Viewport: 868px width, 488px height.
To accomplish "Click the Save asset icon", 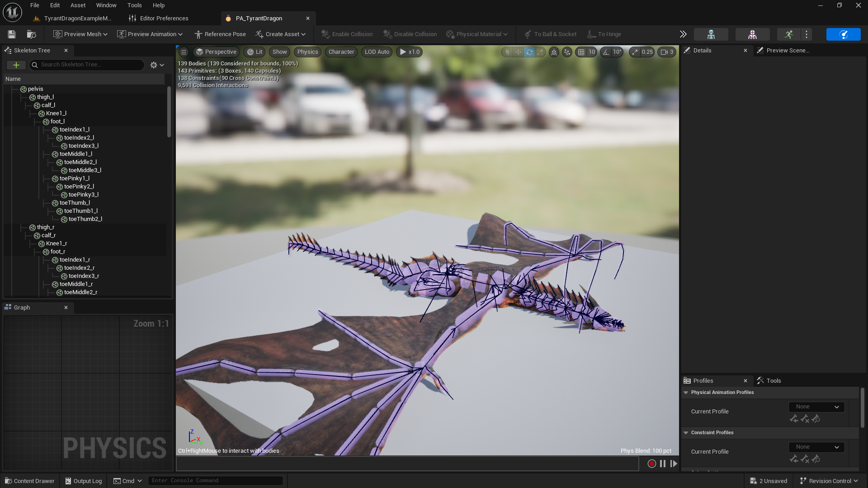I will coord(12,34).
